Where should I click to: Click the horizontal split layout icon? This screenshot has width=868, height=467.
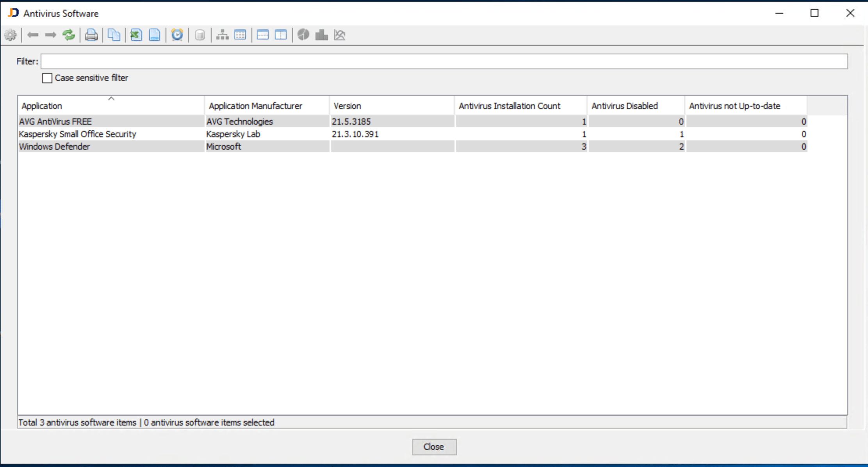(x=262, y=35)
